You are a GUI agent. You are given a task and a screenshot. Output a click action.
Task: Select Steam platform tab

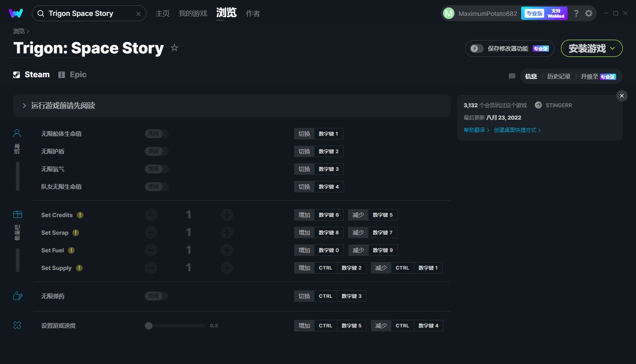pos(31,75)
